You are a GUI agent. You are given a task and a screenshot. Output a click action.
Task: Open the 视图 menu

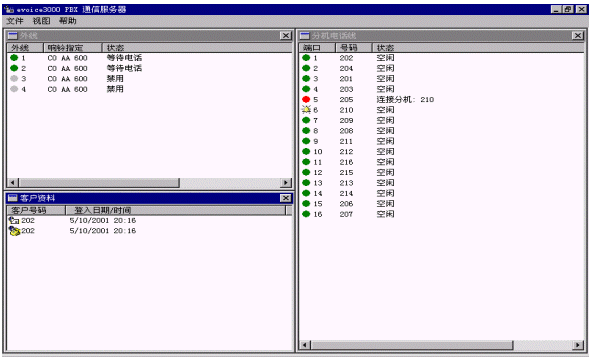41,21
